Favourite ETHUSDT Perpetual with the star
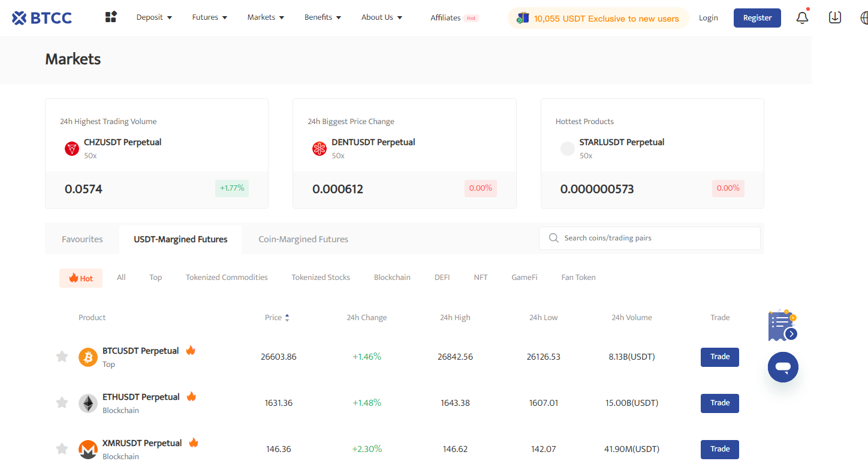The width and height of the screenshot is (868, 467). click(62, 403)
